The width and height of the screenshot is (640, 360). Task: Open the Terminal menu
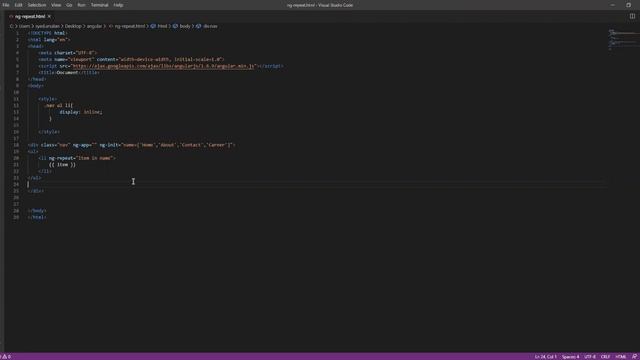(100, 5)
